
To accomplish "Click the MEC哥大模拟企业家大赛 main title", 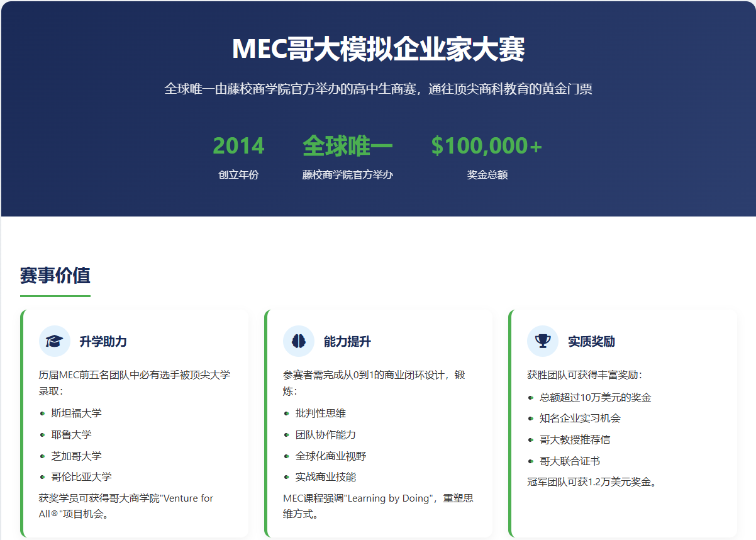I will pos(378,49).
